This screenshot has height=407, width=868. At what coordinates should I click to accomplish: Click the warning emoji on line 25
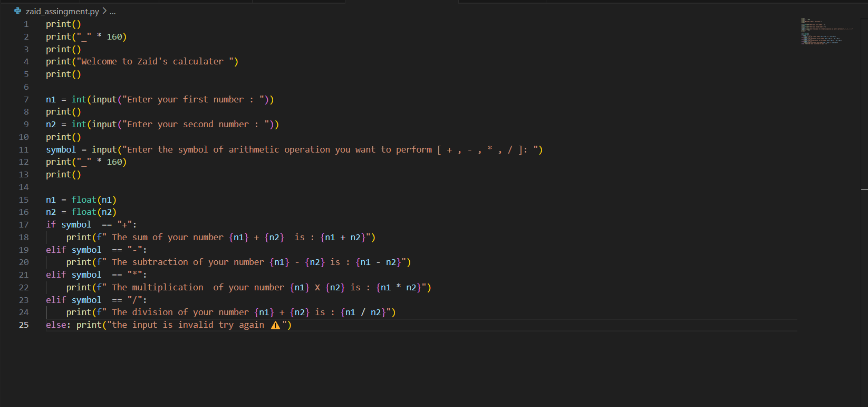tap(275, 325)
